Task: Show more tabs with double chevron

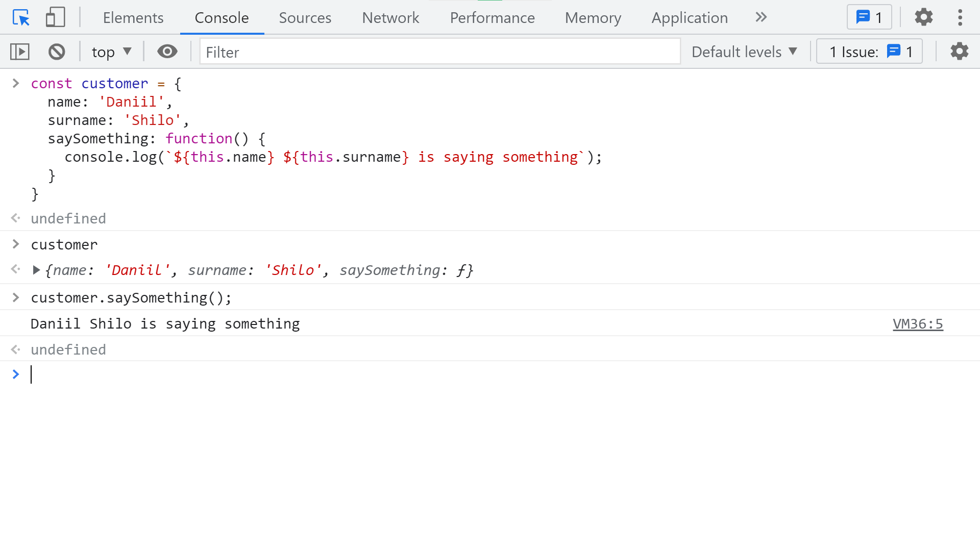Action: click(761, 18)
